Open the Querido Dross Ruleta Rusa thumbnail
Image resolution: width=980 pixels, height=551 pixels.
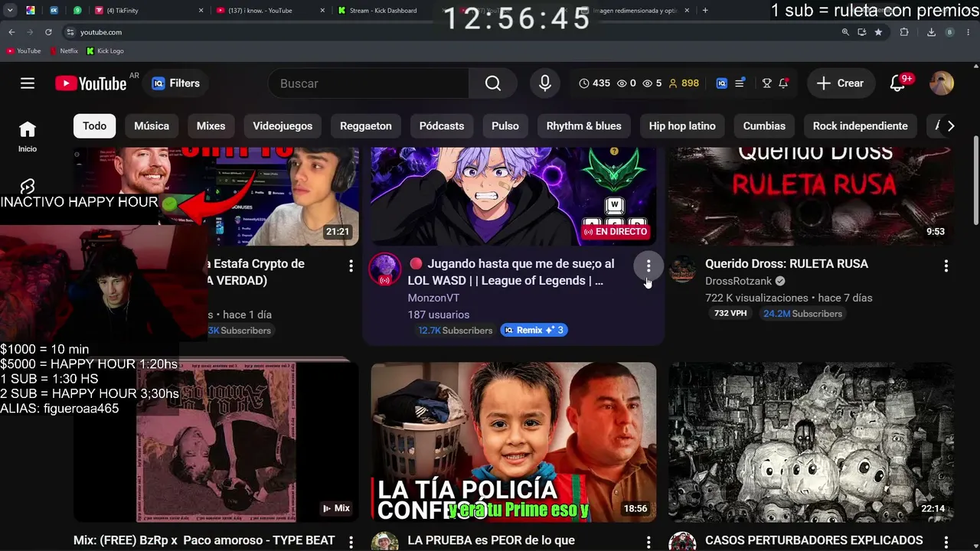811,196
